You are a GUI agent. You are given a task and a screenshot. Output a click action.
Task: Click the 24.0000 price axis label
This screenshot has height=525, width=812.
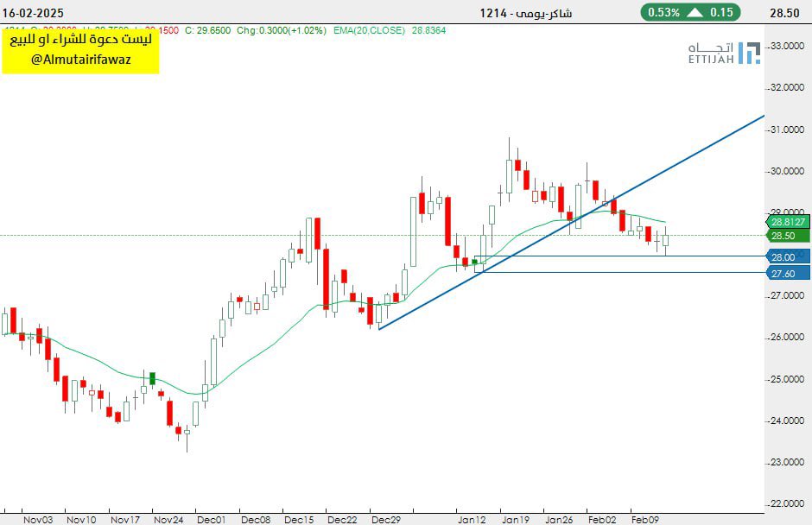[788, 421]
